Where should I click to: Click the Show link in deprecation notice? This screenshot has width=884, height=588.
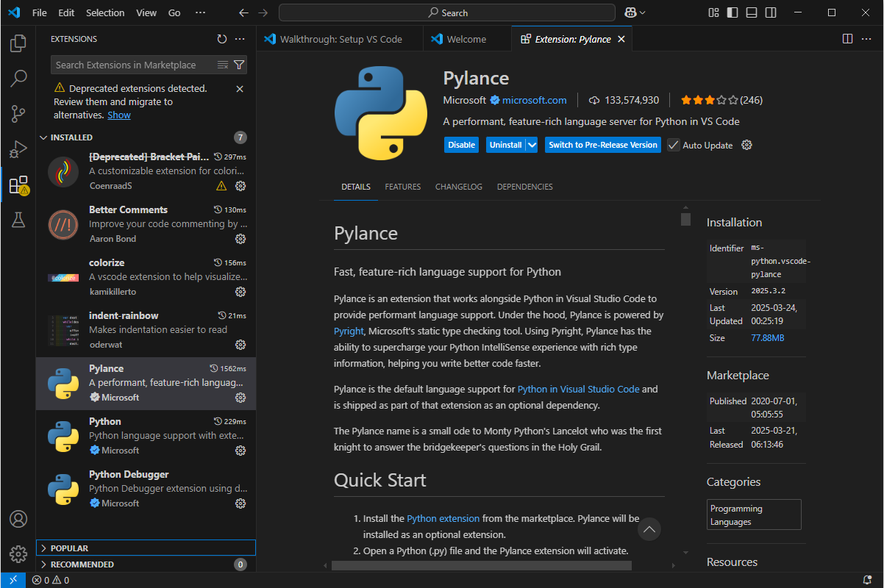pyautogui.click(x=119, y=115)
